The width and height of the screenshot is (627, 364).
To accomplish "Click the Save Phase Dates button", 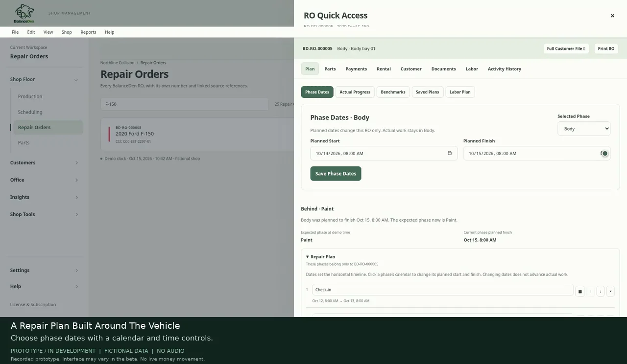I will pos(336,174).
